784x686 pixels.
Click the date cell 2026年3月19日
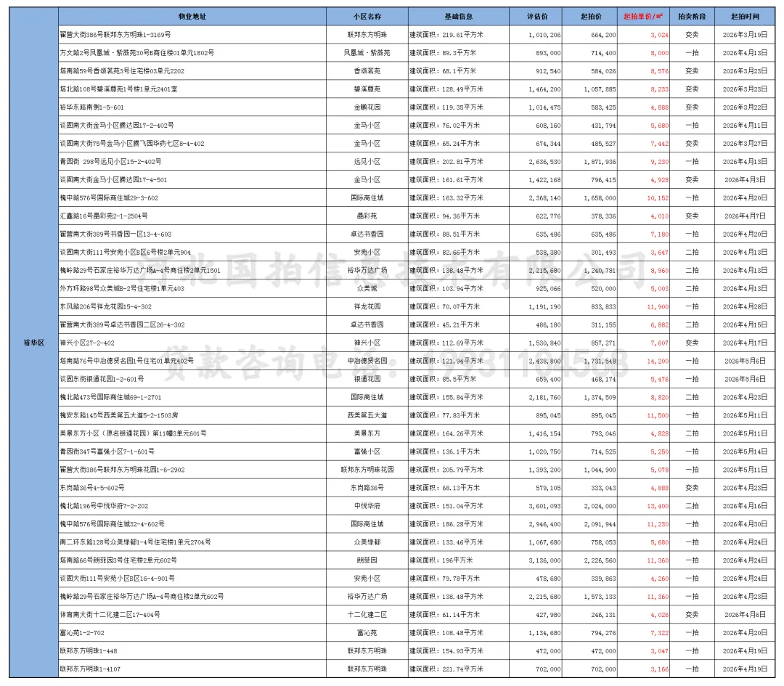tap(745, 35)
